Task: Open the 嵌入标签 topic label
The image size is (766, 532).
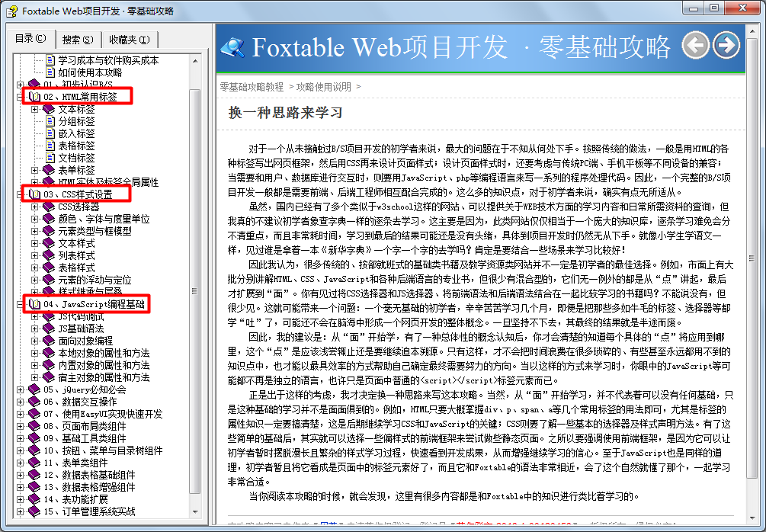Action: coord(76,133)
